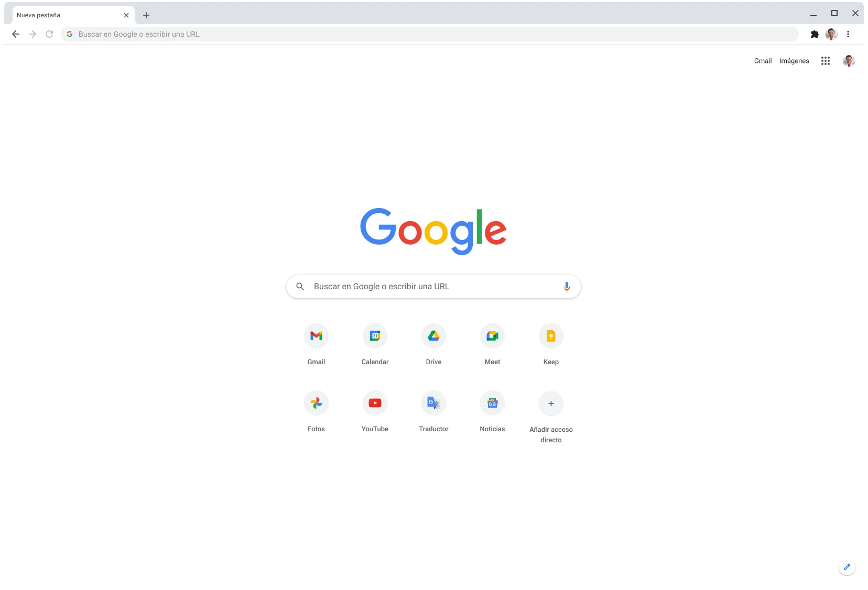Click the Fotos label text
This screenshot has width=868, height=590.
pyautogui.click(x=316, y=429)
